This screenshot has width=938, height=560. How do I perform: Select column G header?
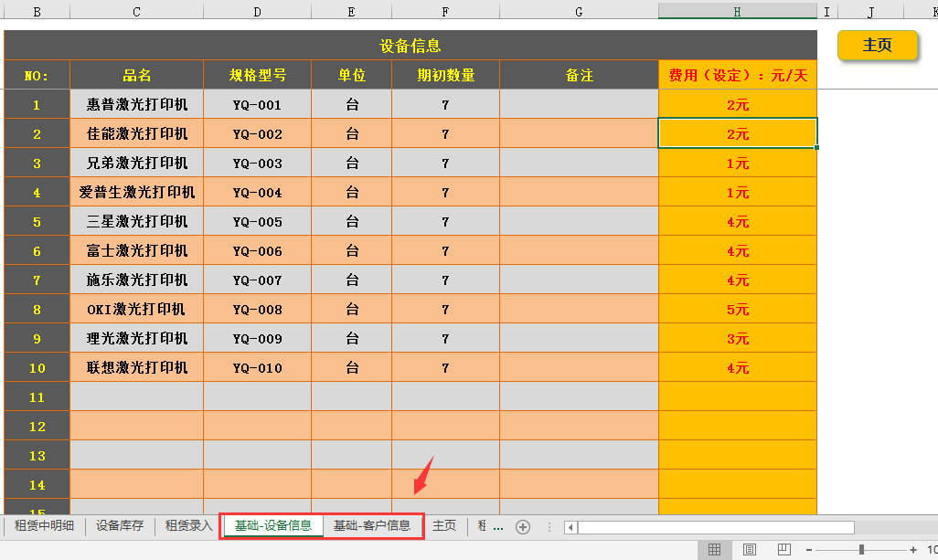[x=579, y=11]
